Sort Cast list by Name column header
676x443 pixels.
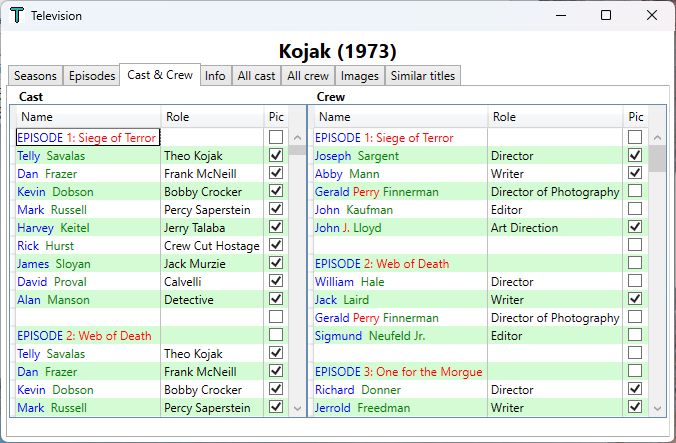coord(88,117)
